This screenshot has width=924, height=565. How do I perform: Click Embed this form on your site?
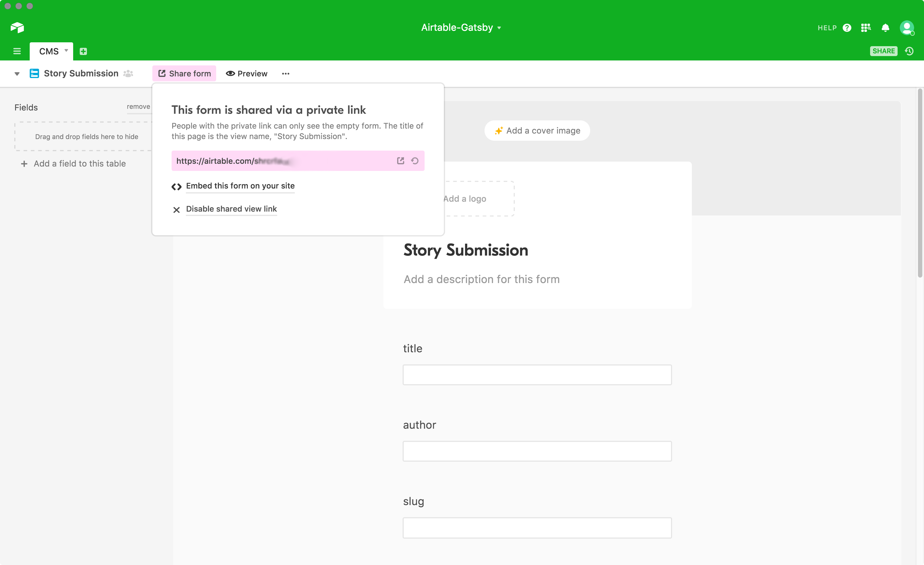[x=240, y=186]
